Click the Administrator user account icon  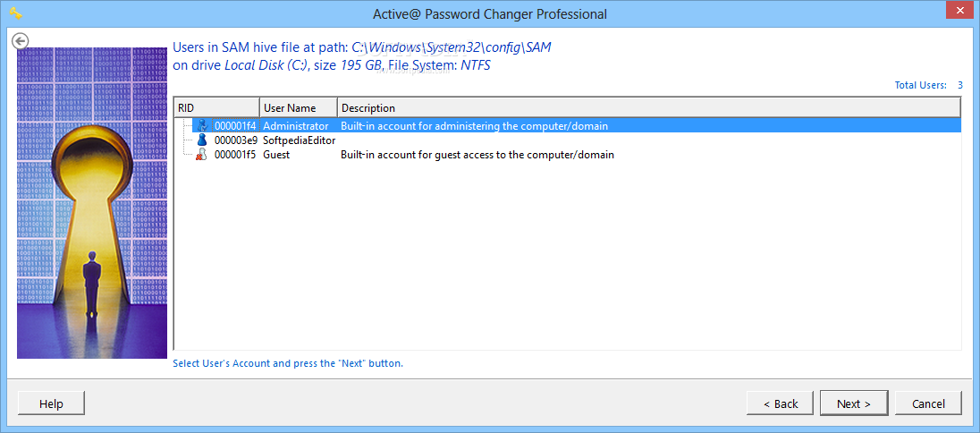(x=202, y=126)
